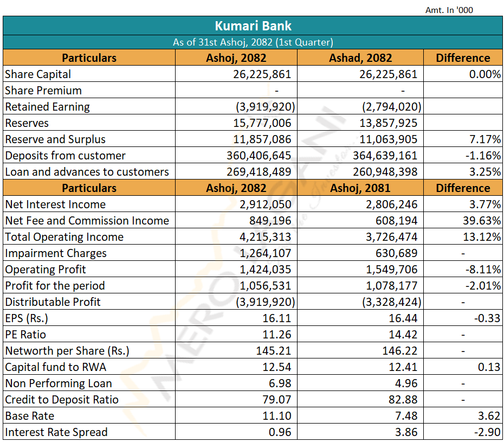The image size is (504, 442).
Task: Select the Deposits from customer label
Action: (x=65, y=156)
